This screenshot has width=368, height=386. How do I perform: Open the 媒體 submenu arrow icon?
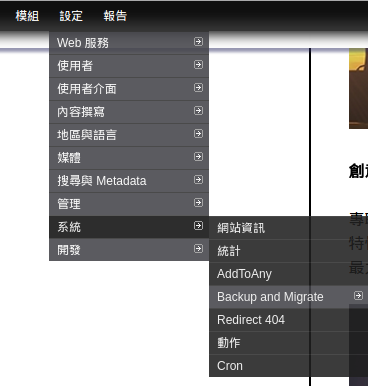(198, 156)
